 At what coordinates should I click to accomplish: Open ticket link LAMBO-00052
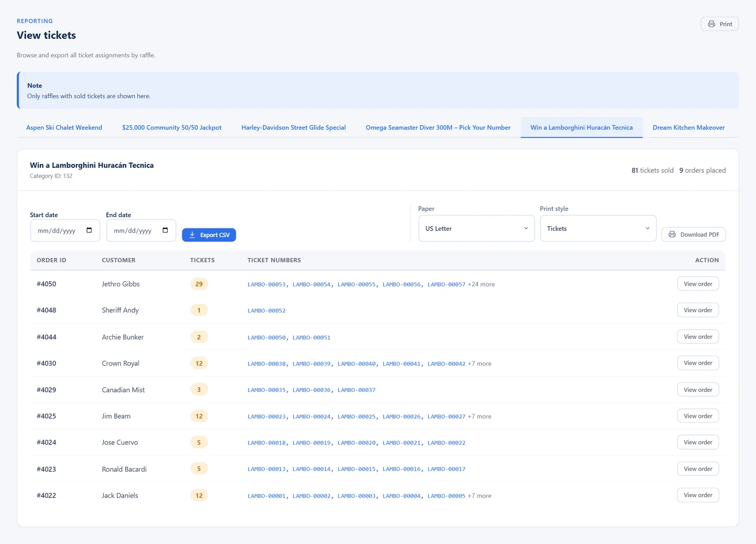[x=266, y=311]
